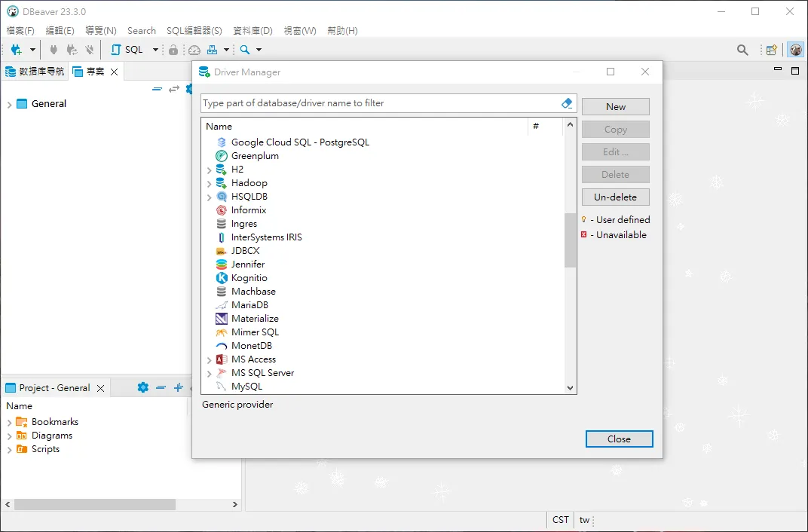Image resolution: width=808 pixels, height=532 pixels.
Task: Expand the Hadoop driver group
Action: 210,183
